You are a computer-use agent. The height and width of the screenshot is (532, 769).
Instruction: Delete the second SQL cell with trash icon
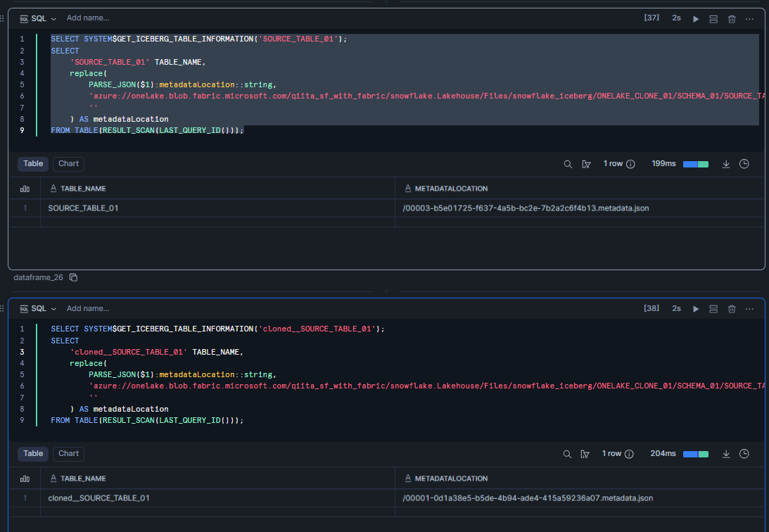click(x=732, y=309)
